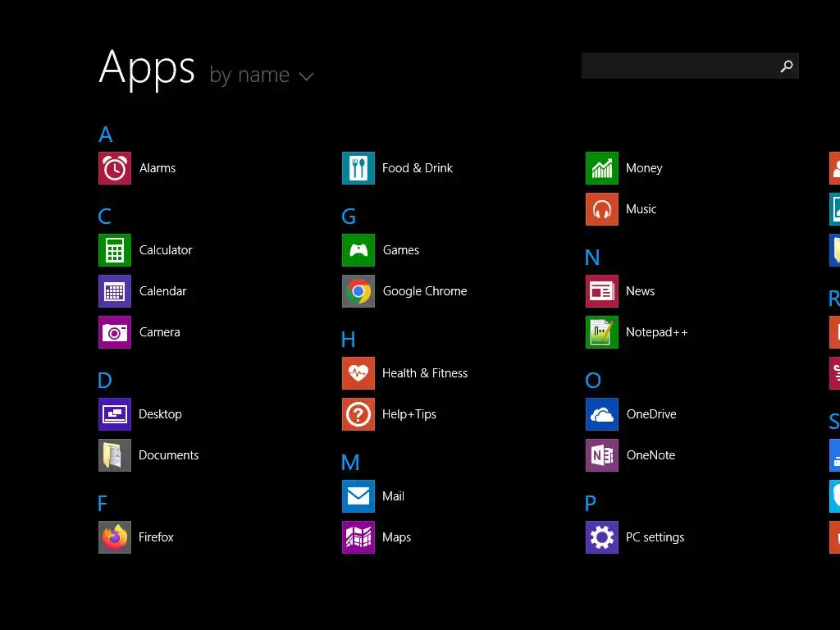840x630 pixels.
Task: Open the Help+Tips question mark icon
Action: coord(358,414)
